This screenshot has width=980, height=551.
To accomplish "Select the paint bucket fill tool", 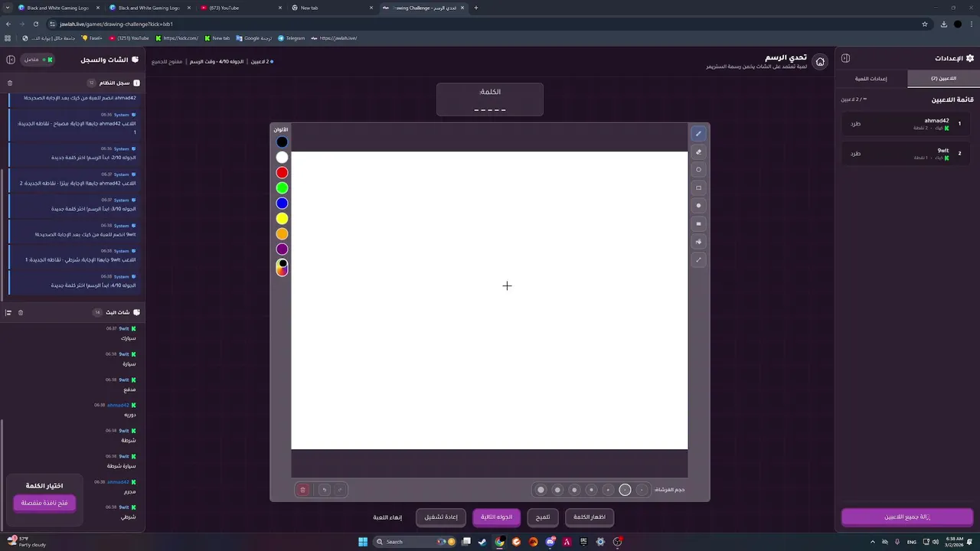I will (x=698, y=242).
